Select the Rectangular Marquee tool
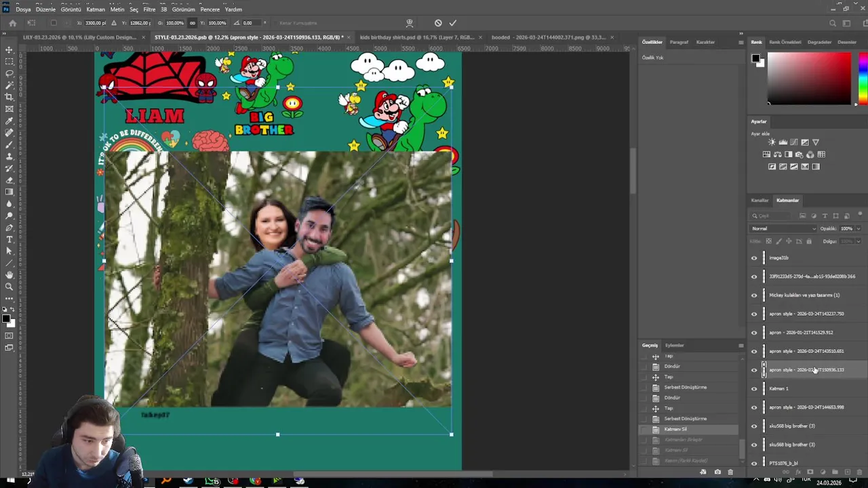The width and height of the screenshot is (868, 488). coord(9,61)
